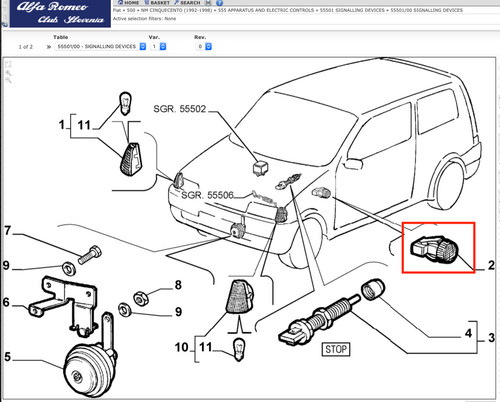Open 55501 SIGNALLING DEVICES breadcrumb
Screen dimensions: 500x402
point(352,10)
